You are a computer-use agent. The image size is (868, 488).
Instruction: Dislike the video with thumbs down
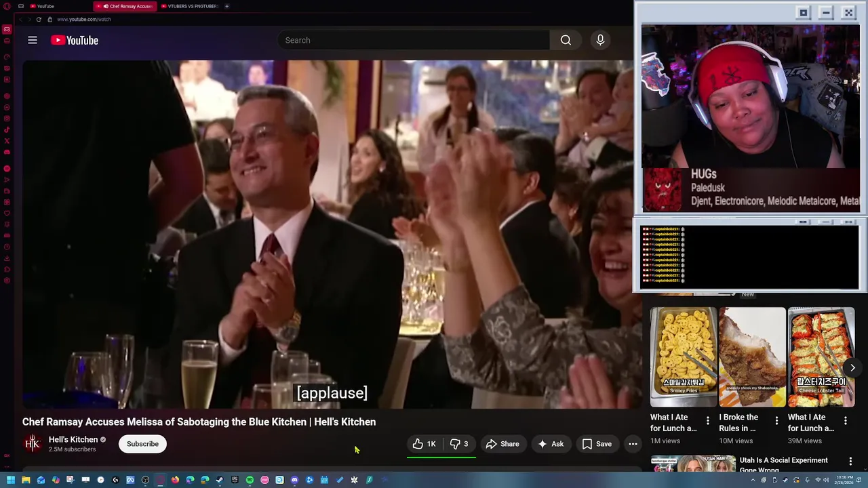point(459,444)
